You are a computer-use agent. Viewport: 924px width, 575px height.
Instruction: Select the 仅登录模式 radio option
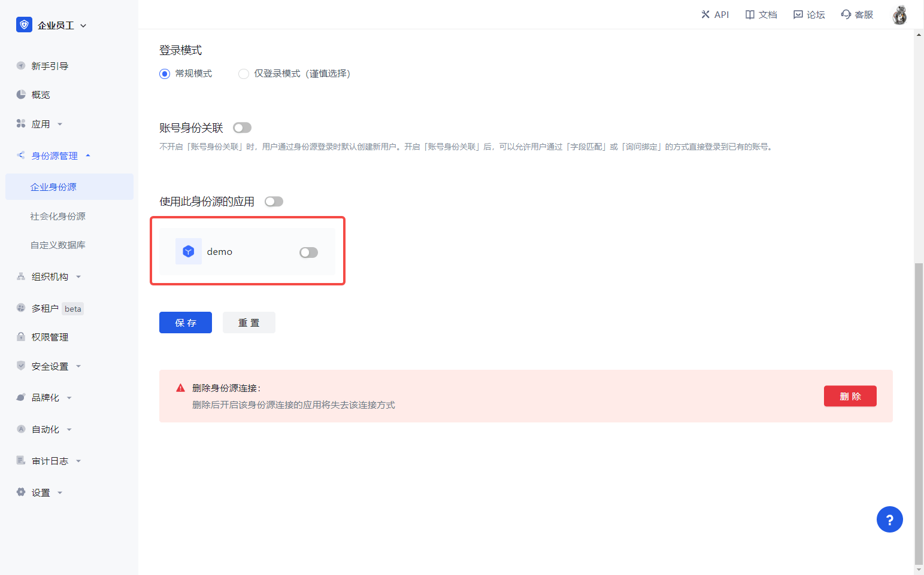point(244,74)
